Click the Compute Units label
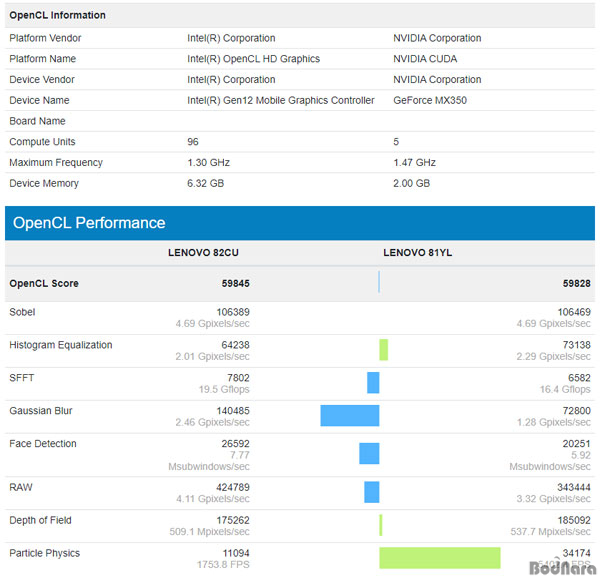Image resolution: width=600 pixels, height=578 pixels. tap(42, 142)
